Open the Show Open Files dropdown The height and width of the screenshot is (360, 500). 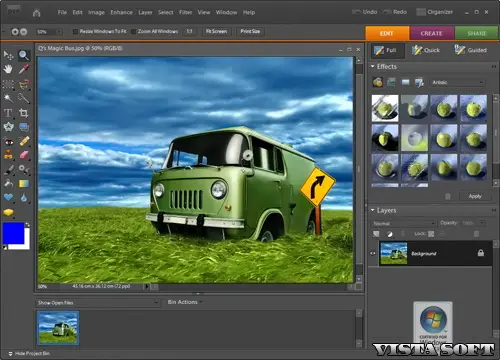(x=98, y=303)
